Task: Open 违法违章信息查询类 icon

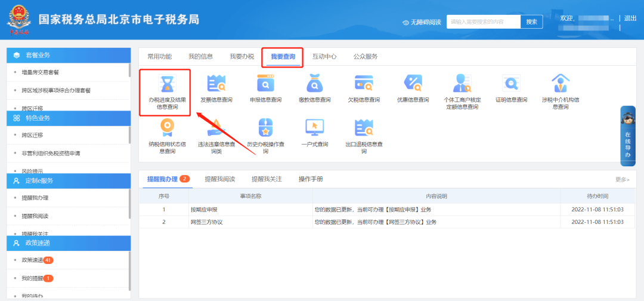Action: [216, 128]
